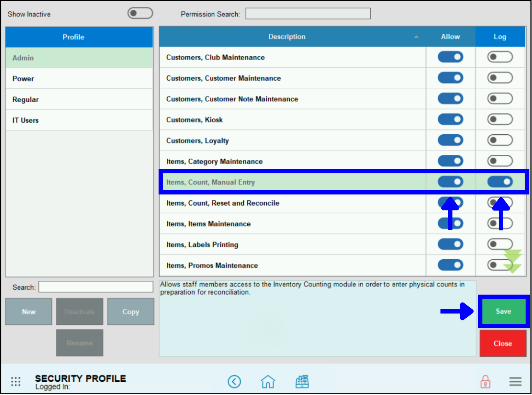Viewport: 532px width, 395px height.
Task: Disable Allow for Customers, Kiosk
Action: click(450, 119)
